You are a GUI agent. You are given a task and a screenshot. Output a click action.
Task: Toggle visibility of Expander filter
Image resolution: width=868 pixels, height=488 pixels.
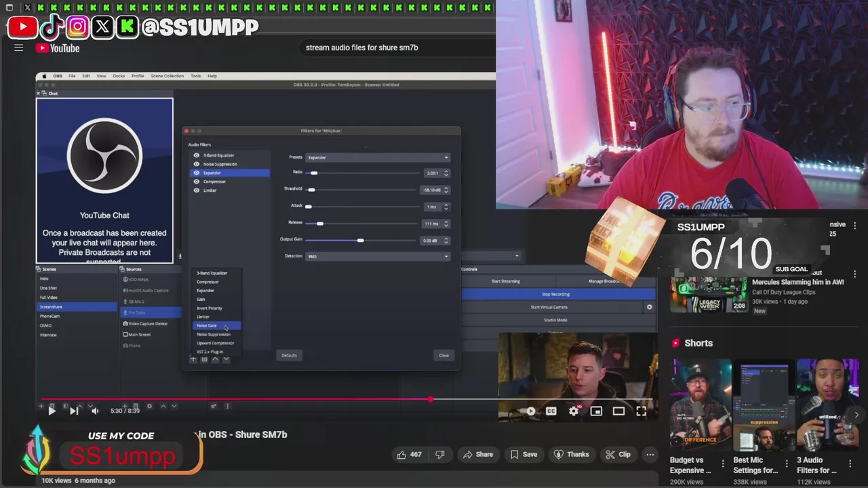pyautogui.click(x=197, y=173)
